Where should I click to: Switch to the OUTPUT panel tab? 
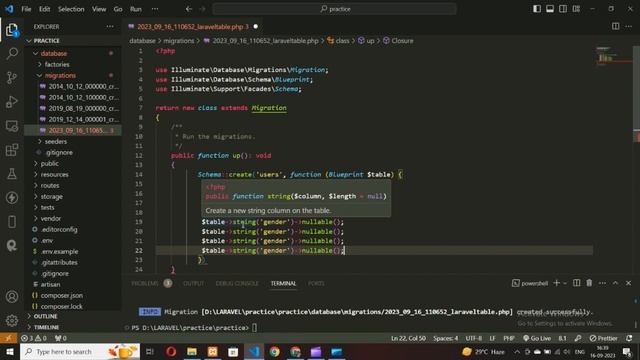[x=193, y=283]
